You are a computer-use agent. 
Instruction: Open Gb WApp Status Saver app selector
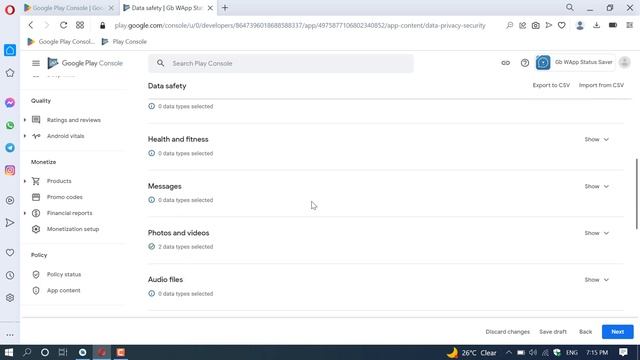(575, 62)
